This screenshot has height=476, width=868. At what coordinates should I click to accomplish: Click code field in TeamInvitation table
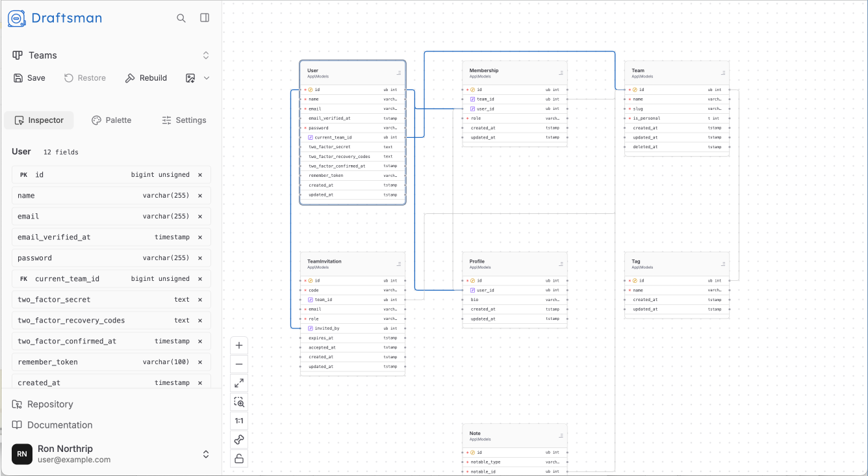pos(353,290)
